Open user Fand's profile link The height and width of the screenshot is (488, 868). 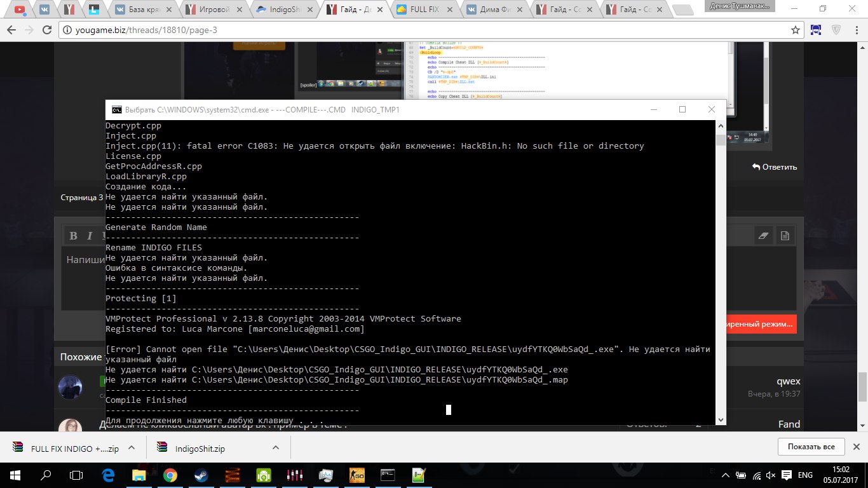pos(789,424)
